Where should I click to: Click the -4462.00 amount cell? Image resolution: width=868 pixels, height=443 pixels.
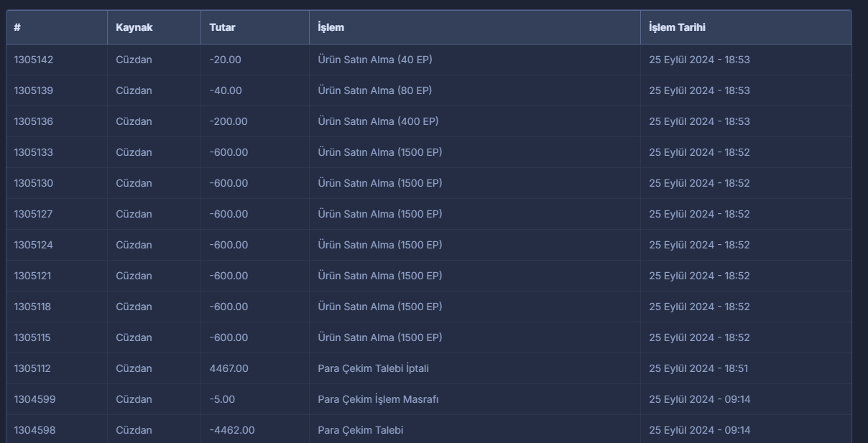tap(232, 430)
